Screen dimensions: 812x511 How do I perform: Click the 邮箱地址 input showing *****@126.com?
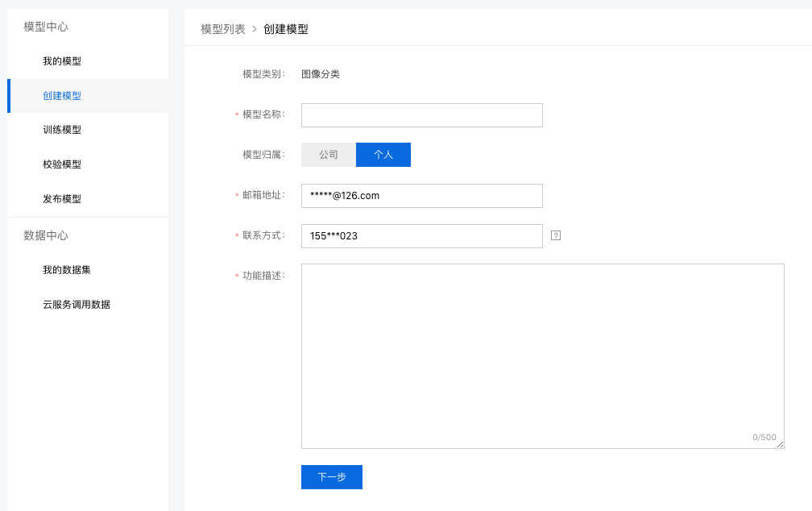click(x=421, y=195)
